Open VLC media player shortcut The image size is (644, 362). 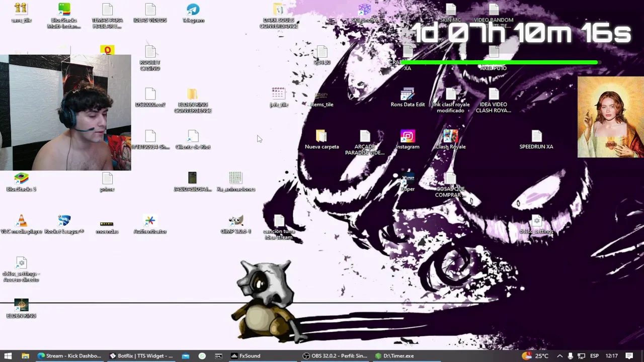[x=21, y=224]
